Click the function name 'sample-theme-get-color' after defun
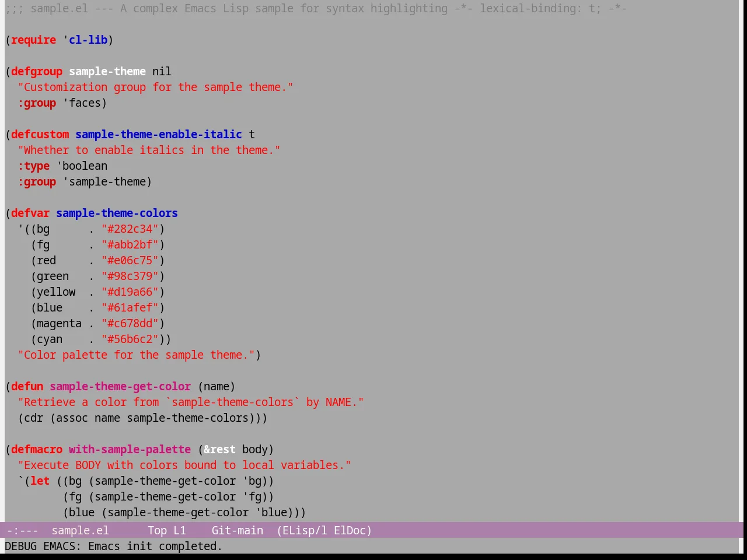This screenshot has height=560, width=747. pos(120,386)
